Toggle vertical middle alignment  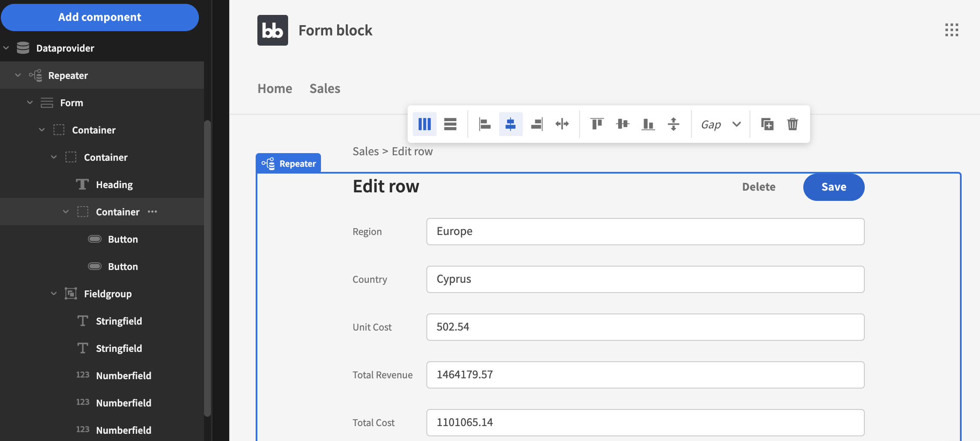pos(622,124)
